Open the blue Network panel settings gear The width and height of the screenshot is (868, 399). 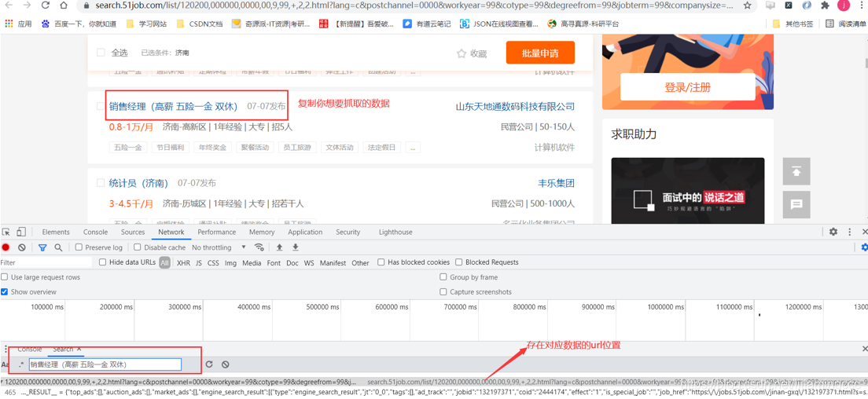tap(864, 247)
